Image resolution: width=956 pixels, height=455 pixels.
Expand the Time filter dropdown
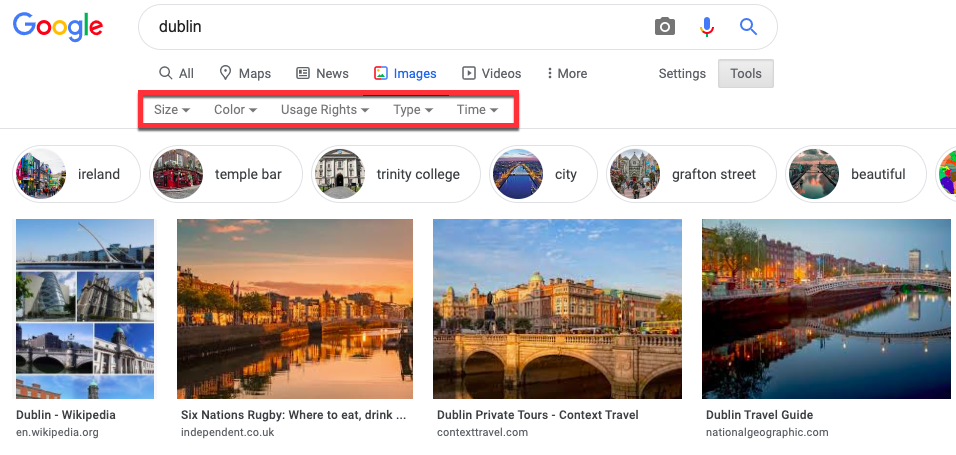point(477,110)
